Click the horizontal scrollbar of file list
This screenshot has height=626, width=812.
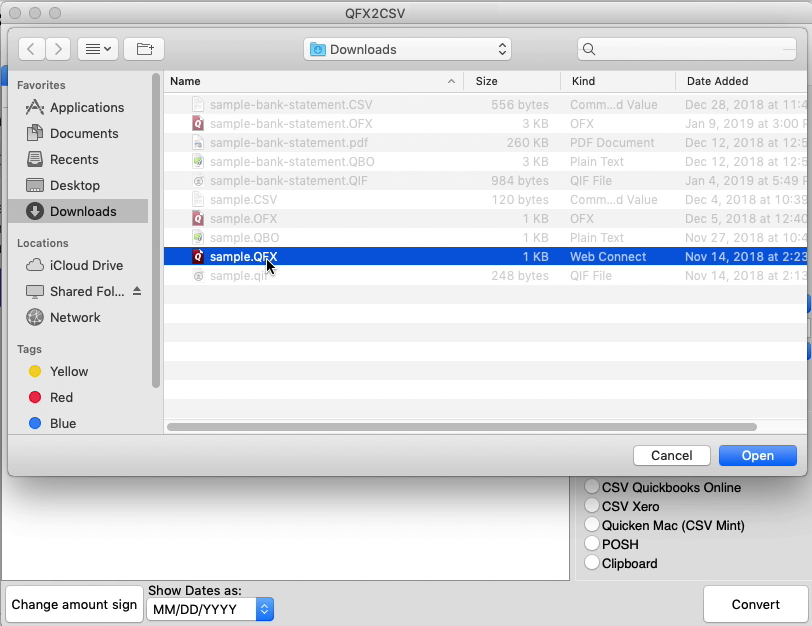pyautogui.click(x=461, y=427)
